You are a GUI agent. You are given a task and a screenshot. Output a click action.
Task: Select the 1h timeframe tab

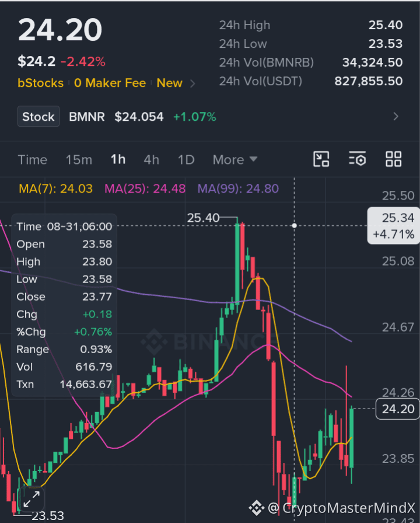(118, 160)
